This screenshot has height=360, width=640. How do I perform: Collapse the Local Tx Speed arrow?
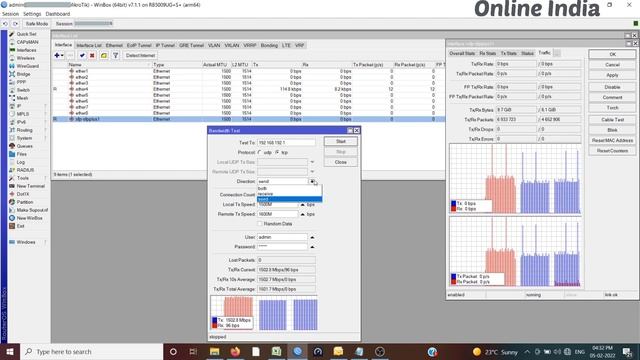(x=302, y=204)
